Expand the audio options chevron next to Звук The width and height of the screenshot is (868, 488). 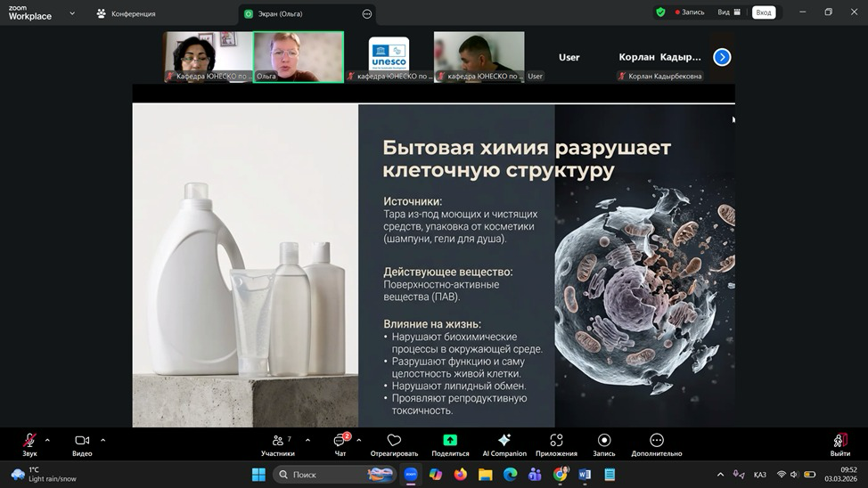tap(47, 440)
